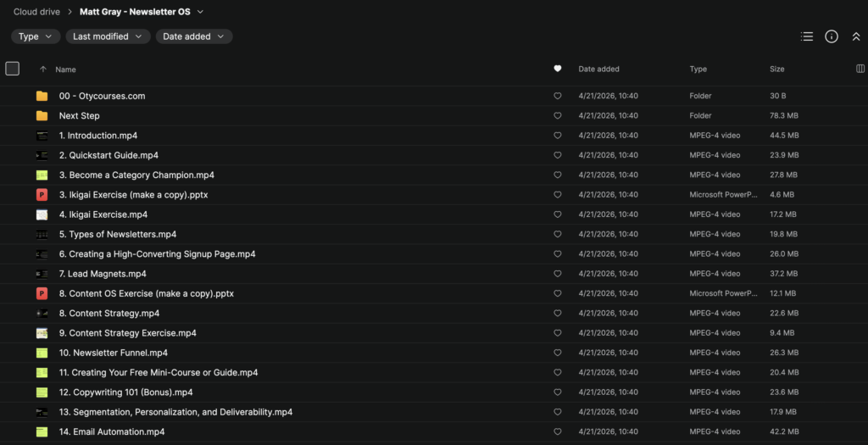Image resolution: width=868 pixels, height=445 pixels.
Task: Sort by Type column header
Action: 698,70
